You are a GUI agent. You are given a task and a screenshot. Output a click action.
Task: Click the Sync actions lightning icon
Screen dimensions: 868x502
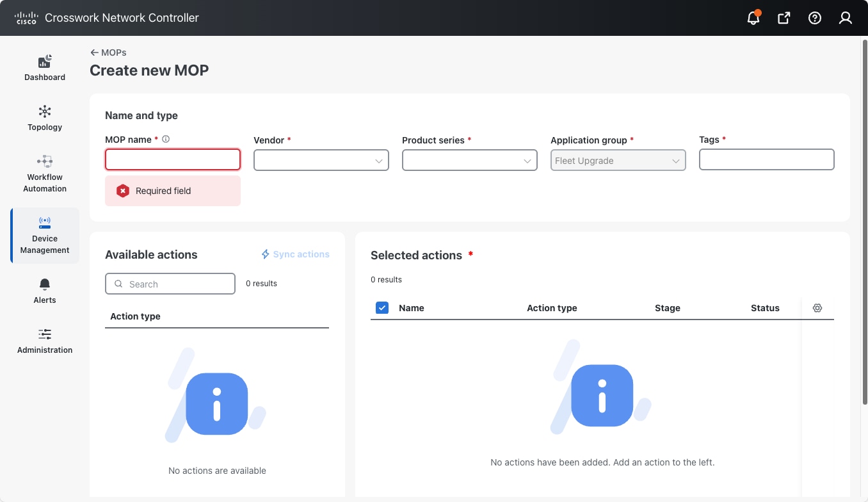pyautogui.click(x=266, y=254)
